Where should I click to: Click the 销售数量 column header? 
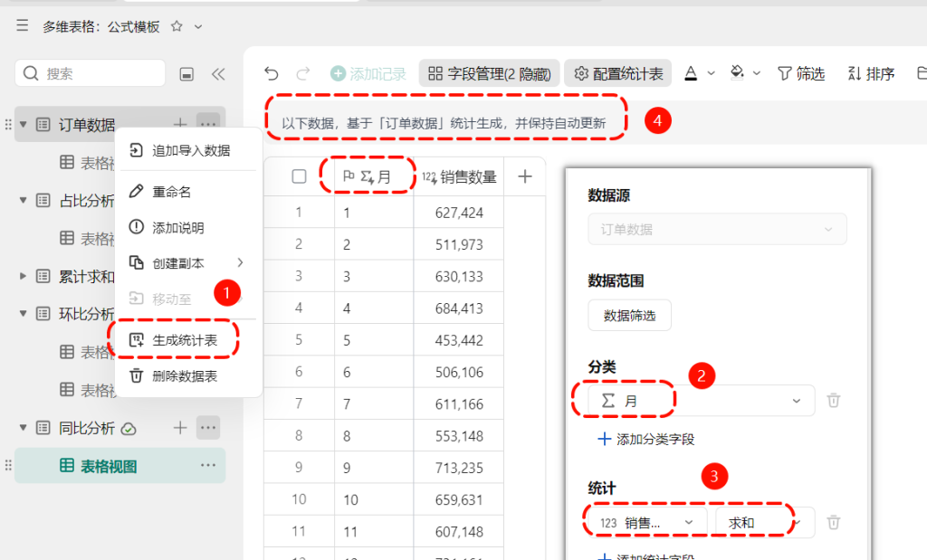[459, 176]
